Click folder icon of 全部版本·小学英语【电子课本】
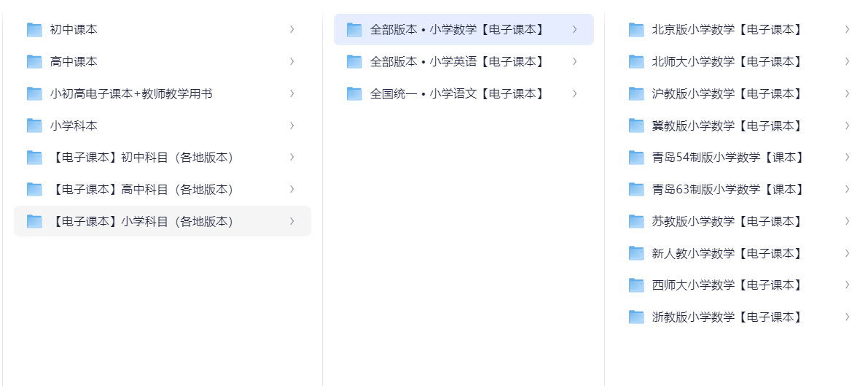Viewport: 868px width, 386px height. point(354,62)
